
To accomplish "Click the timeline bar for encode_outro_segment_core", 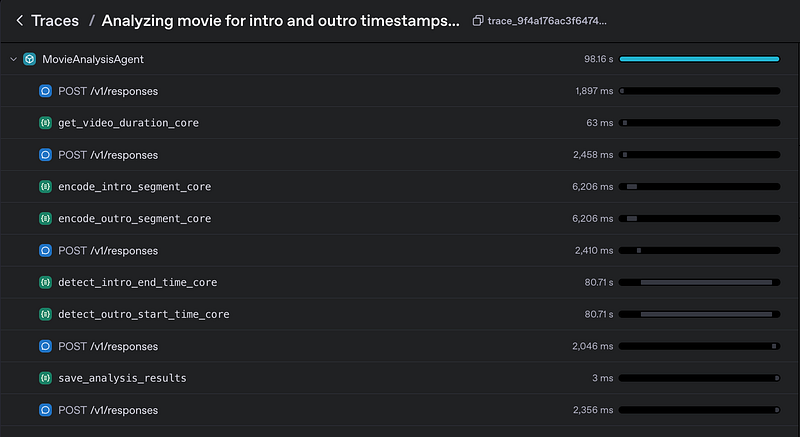I will [x=699, y=219].
